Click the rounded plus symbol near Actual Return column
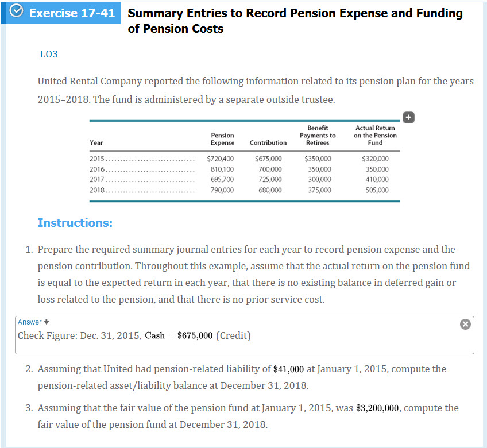The height and width of the screenshot is (448, 487). [x=408, y=117]
